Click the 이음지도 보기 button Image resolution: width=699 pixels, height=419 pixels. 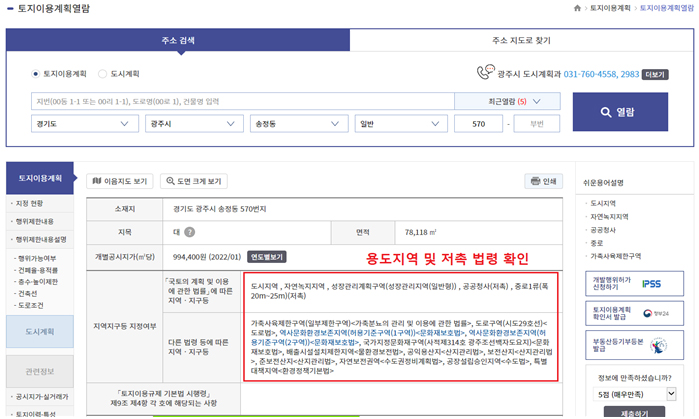(119, 181)
